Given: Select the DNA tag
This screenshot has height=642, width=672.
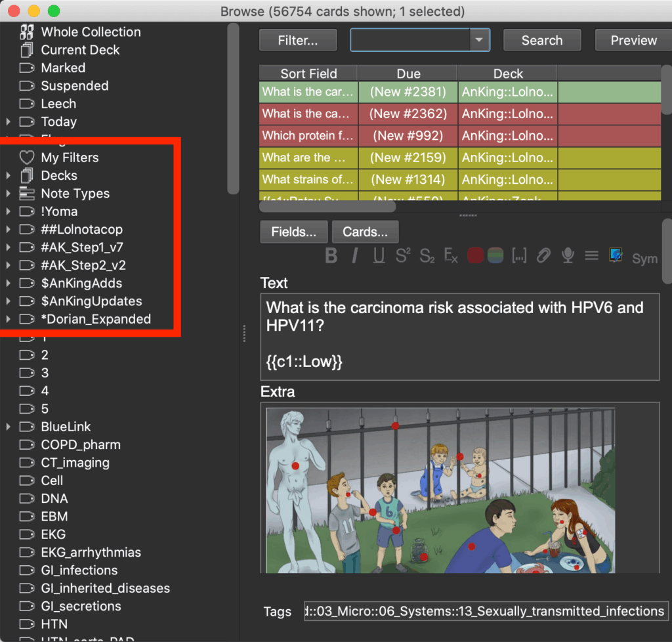Looking at the screenshot, I should (54, 499).
